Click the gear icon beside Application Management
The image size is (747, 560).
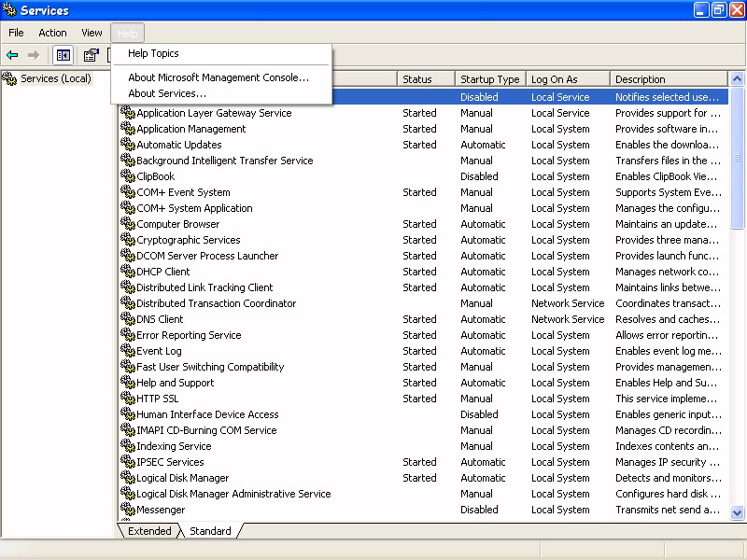[x=128, y=129]
